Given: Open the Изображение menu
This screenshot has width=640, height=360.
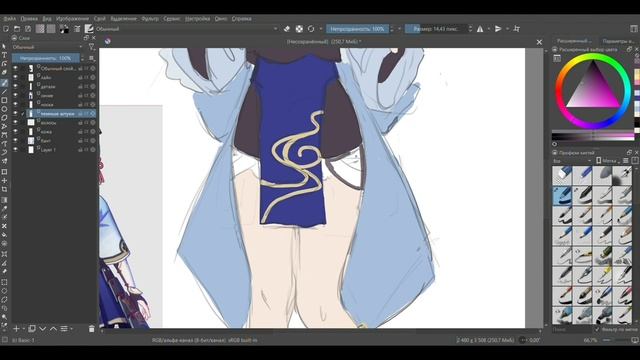Looking at the screenshot, I should (x=73, y=19).
